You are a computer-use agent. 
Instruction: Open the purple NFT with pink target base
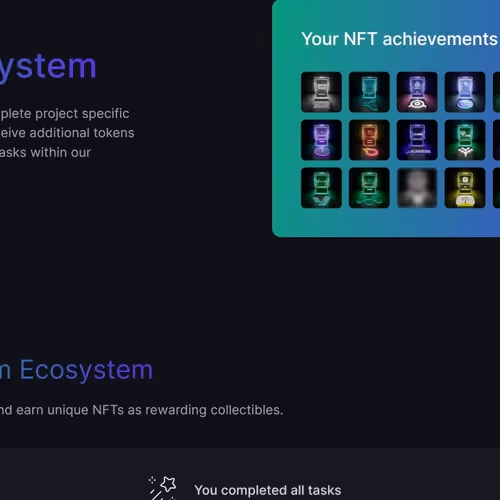click(417, 92)
